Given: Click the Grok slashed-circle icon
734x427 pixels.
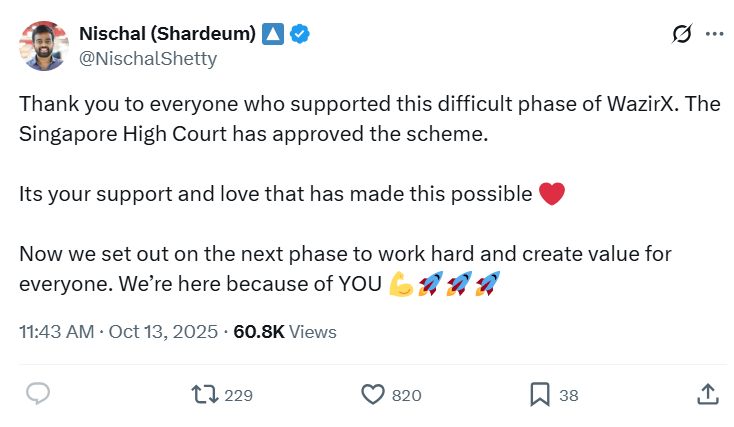Looking at the screenshot, I should (682, 34).
